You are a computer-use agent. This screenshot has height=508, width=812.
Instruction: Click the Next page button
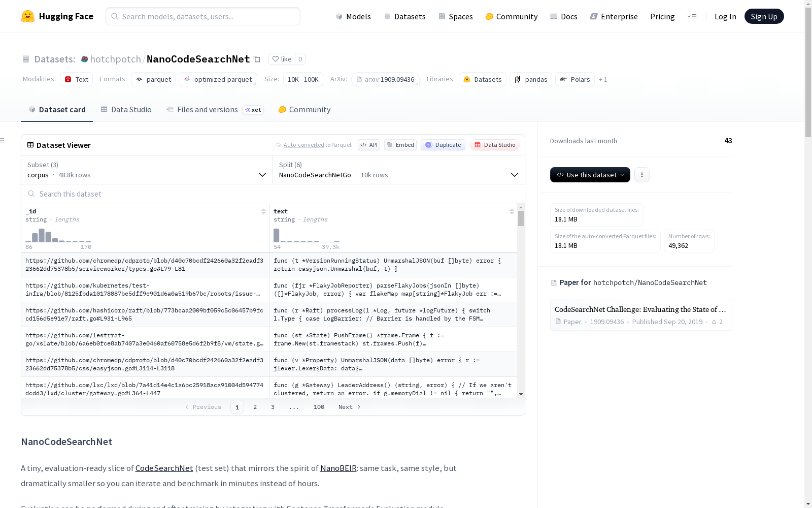click(350, 407)
